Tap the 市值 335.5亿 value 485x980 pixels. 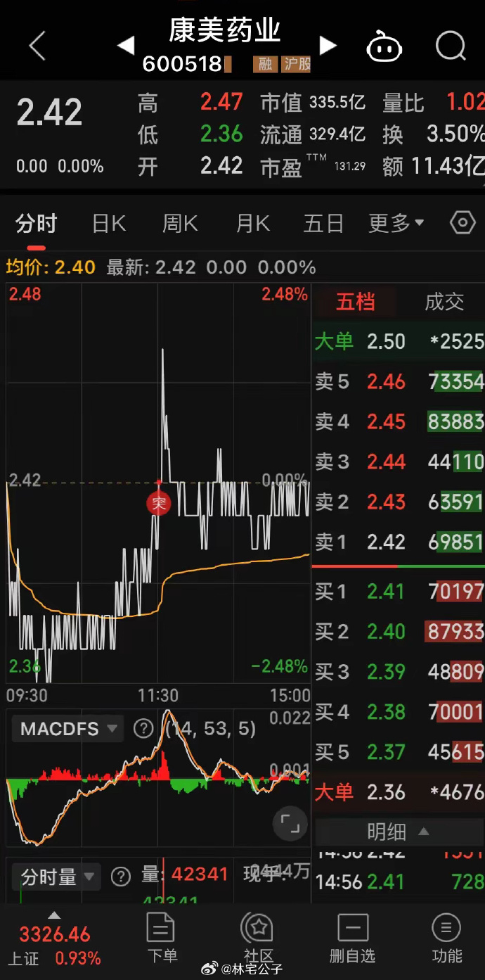coord(337,103)
